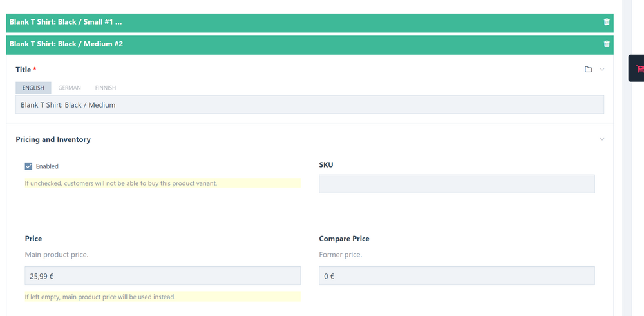
Task: Switch to the German language tab
Action: point(70,88)
